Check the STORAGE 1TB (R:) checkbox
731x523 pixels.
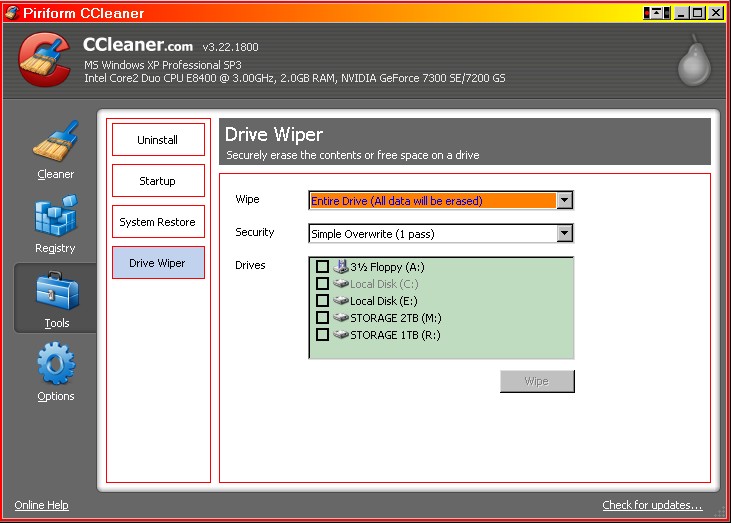coord(322,335)
